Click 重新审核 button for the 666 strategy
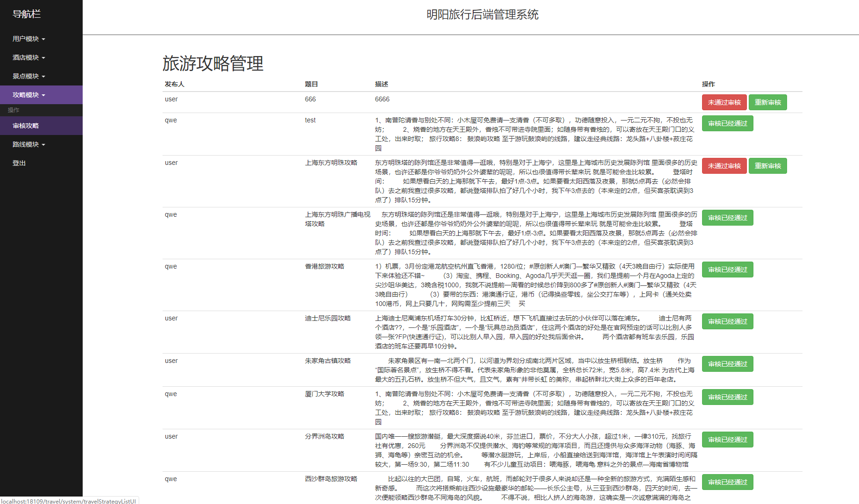This screenshot has height=504, width=859. [x=767, y=102]
